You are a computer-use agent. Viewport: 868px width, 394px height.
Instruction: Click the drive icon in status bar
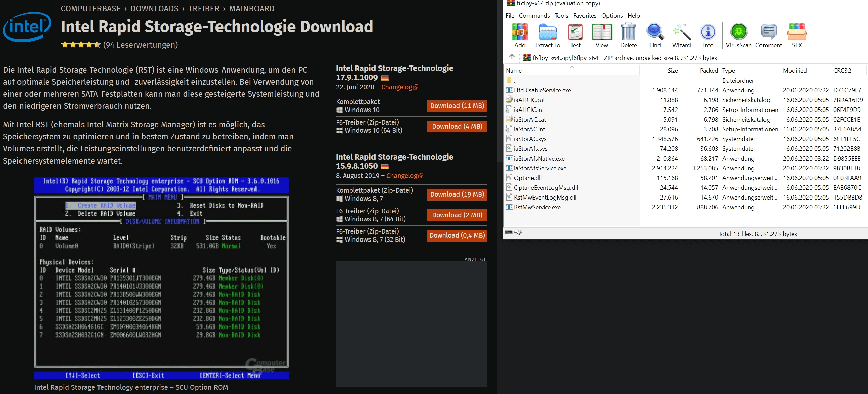click(x=509, y=233)
